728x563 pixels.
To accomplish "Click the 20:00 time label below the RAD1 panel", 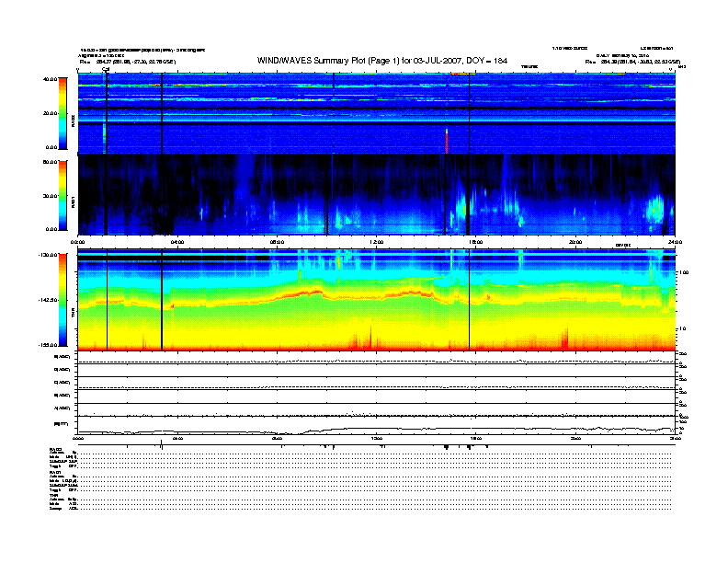I will tap(575, 242).
